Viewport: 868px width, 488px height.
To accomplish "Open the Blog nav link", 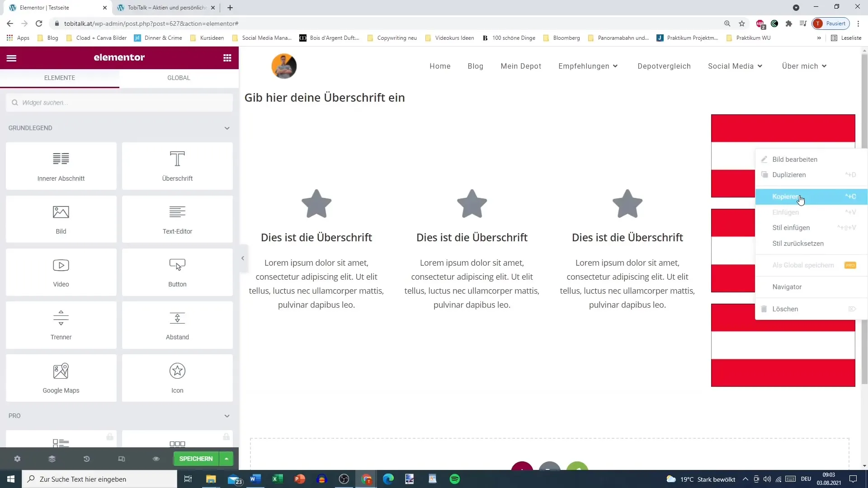I will pos(475,66).
